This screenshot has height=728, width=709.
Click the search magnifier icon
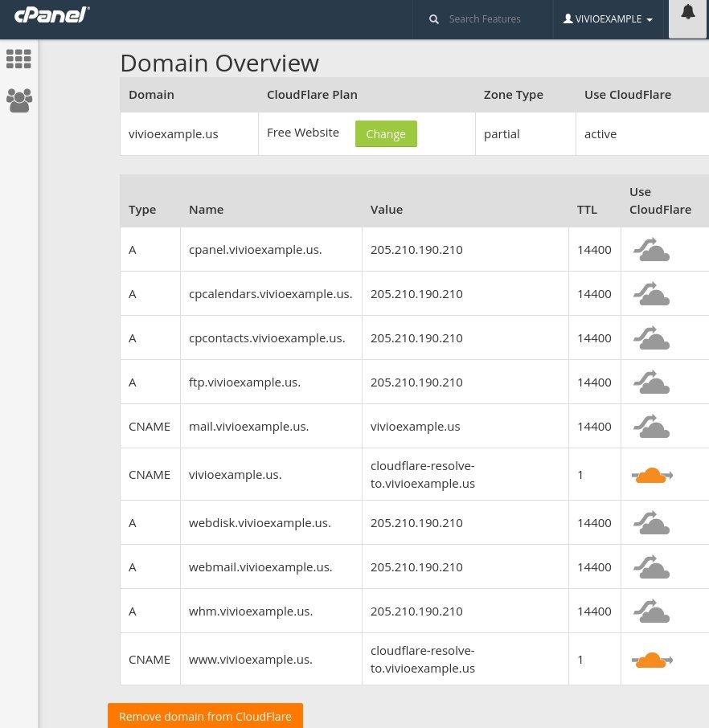click(x=434, y=18)
